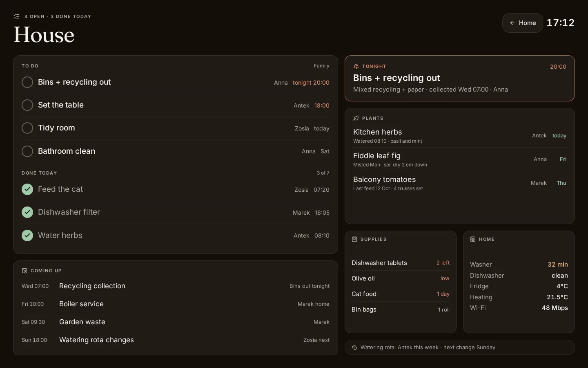Click the Heating 21.5°C value

[557, 297]
